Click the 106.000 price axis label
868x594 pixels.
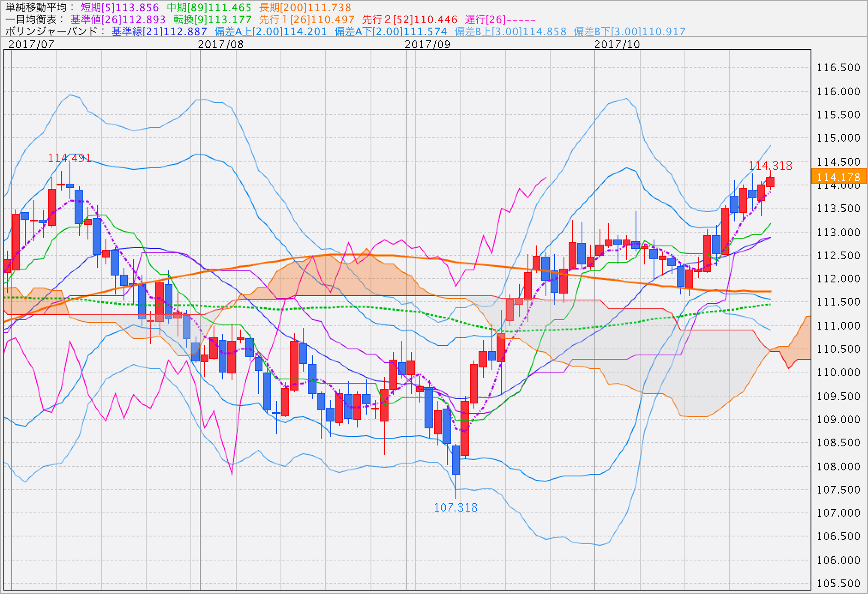coord(838,560)
